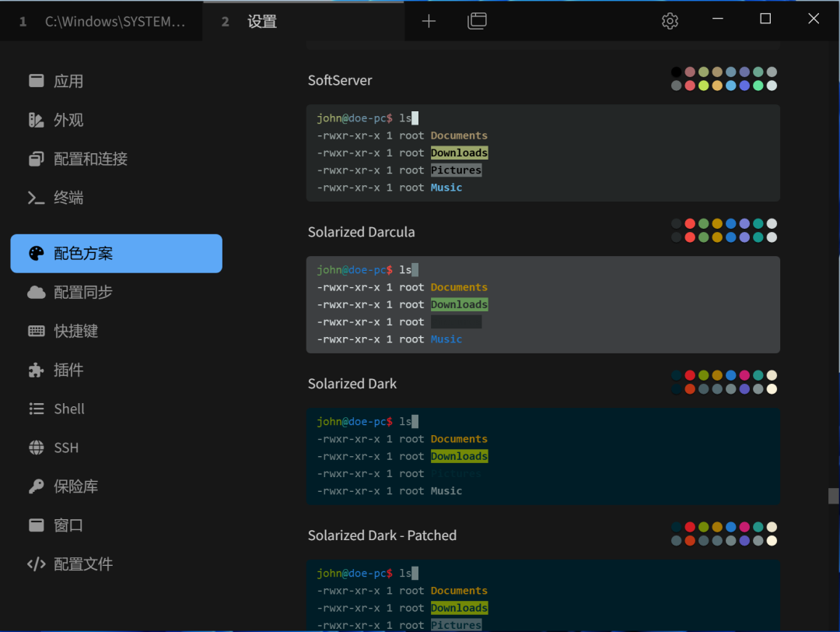
Task: Open 外观 appearance settings icon
Action: [37, 120]
